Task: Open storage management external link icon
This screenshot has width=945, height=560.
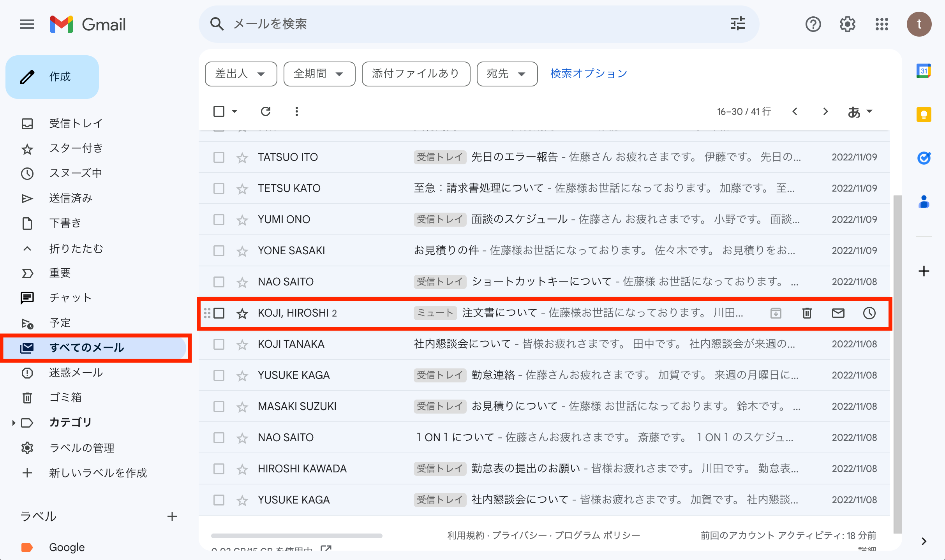Action: 326,549
